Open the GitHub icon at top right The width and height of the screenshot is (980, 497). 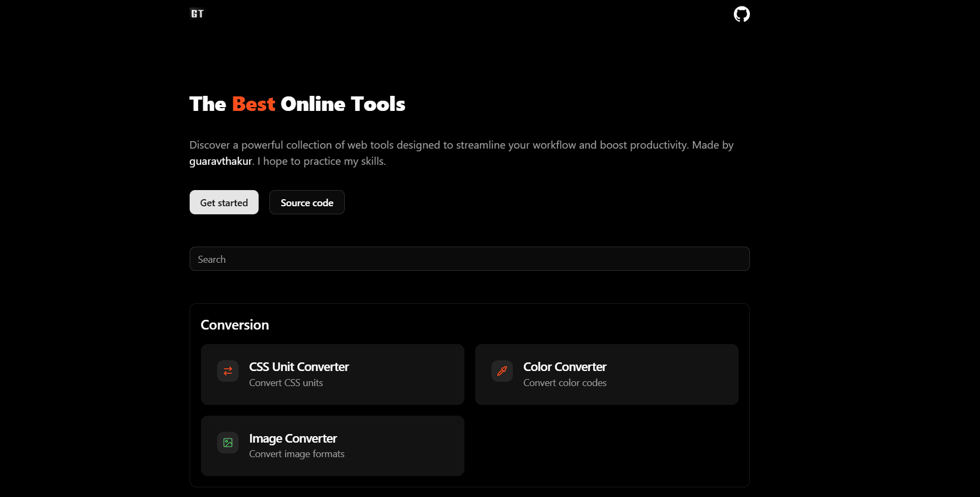pos(741,14)
